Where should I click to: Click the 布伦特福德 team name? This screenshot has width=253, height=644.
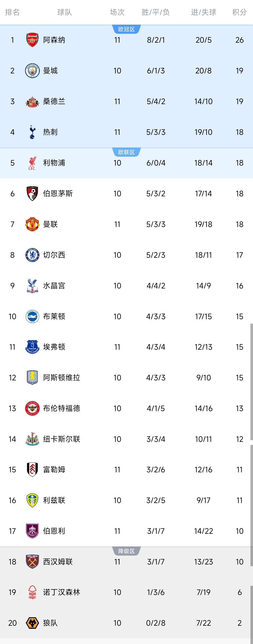point(61,408)
